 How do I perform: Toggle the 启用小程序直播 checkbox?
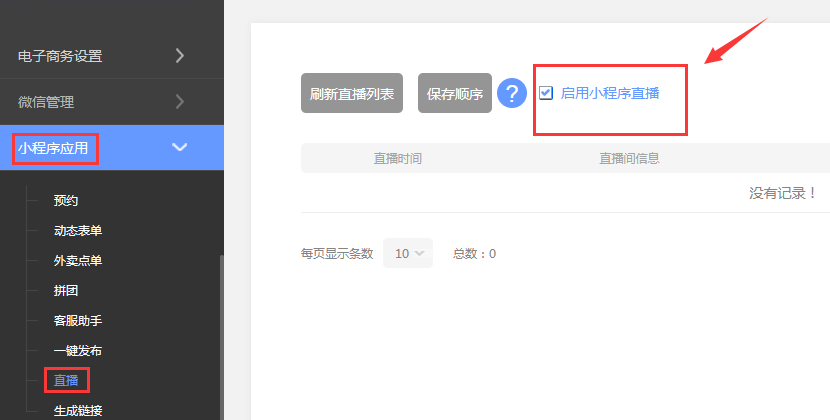(546, 93)
